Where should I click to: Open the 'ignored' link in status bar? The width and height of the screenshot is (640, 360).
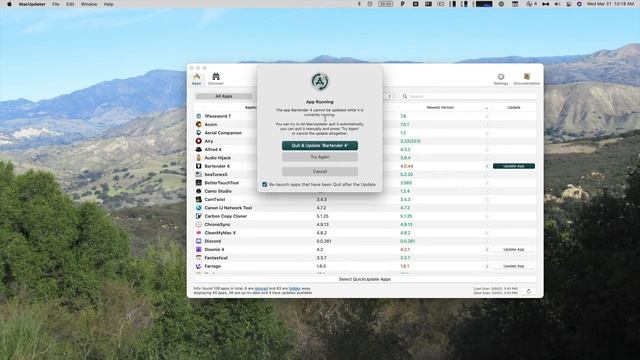click(261, 289)
